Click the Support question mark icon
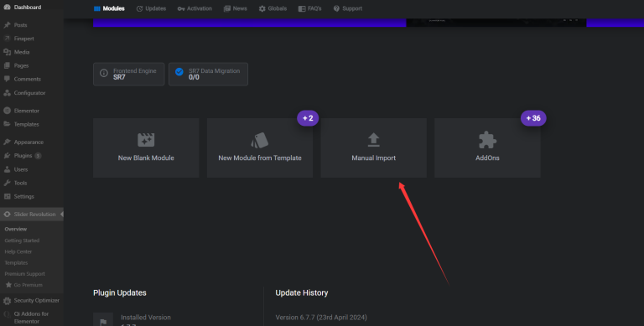 (x=336, y=8)
